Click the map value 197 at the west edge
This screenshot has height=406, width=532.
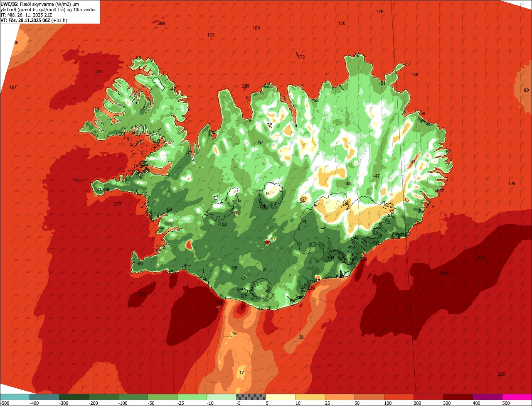(x=13, y=87)
